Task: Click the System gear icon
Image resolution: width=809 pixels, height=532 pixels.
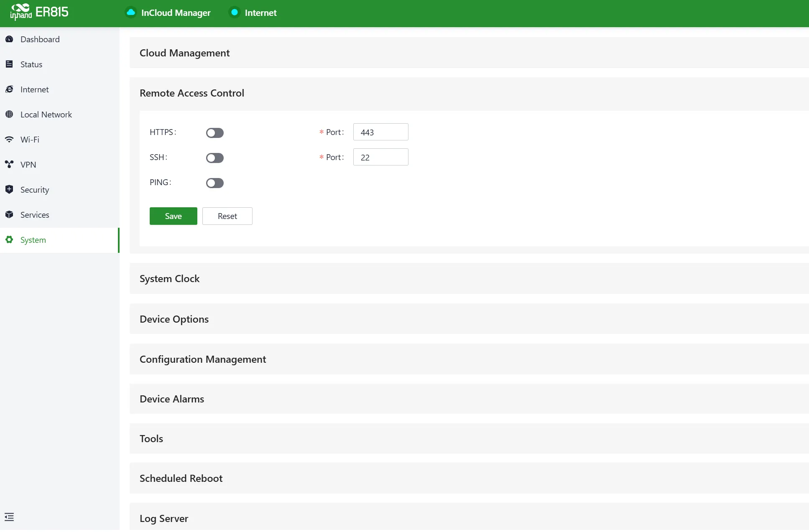Action: click(x=9, y=240)
